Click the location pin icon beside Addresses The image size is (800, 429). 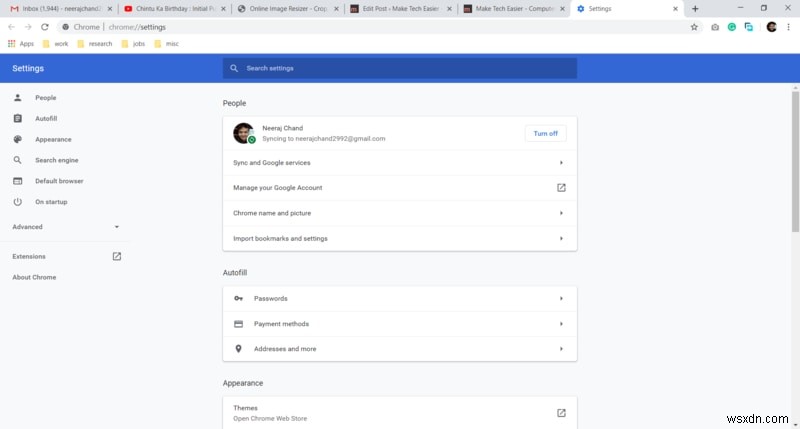238,349
